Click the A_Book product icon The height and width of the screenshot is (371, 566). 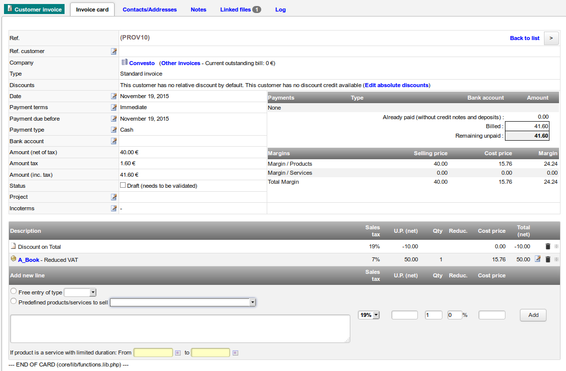tap(13, 259)
